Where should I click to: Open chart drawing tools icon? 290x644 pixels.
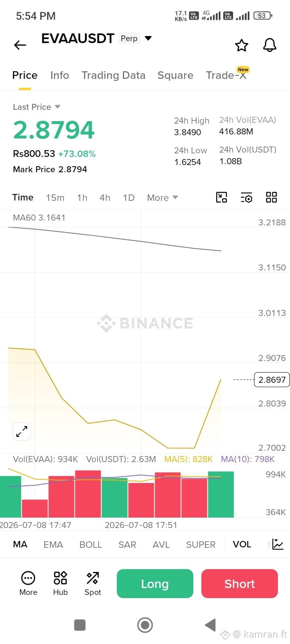point(222,197)
